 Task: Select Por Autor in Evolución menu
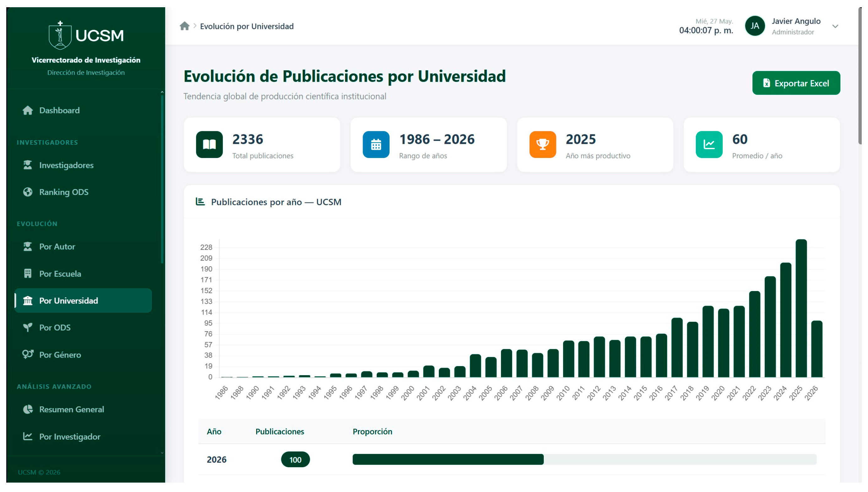tap(83, 247)
